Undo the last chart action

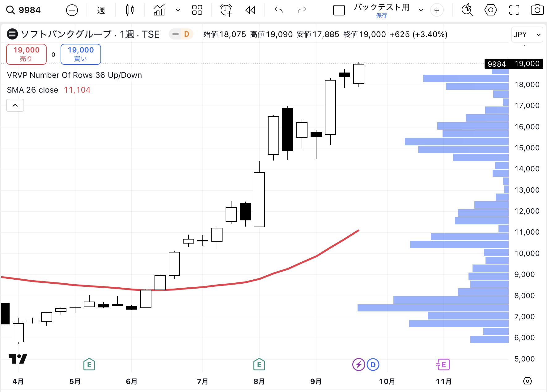click(x=278, y=10)
